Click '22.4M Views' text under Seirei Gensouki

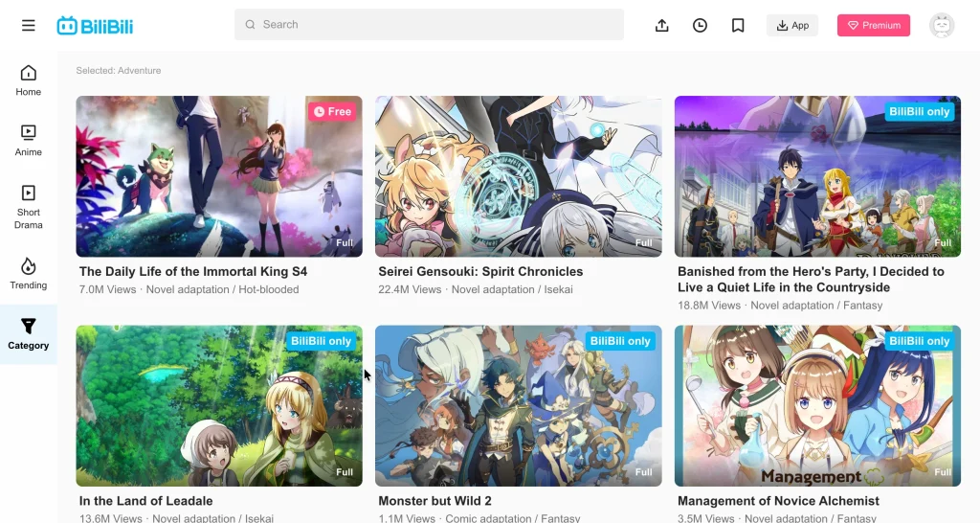click(x=410, y=289)
